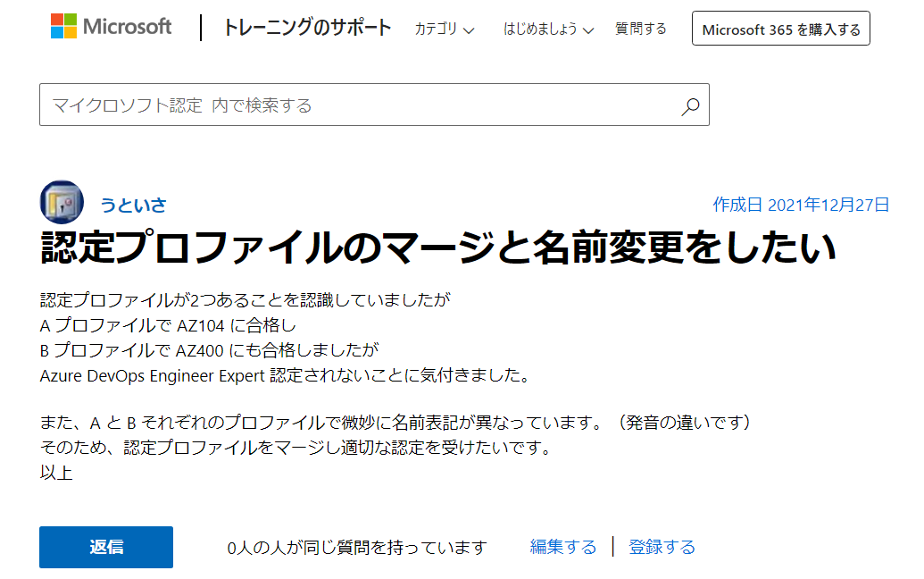This screenshot has width=924, height=579.
Task: Open the うといさ author profile link
Action: click(x=133, y=206)
